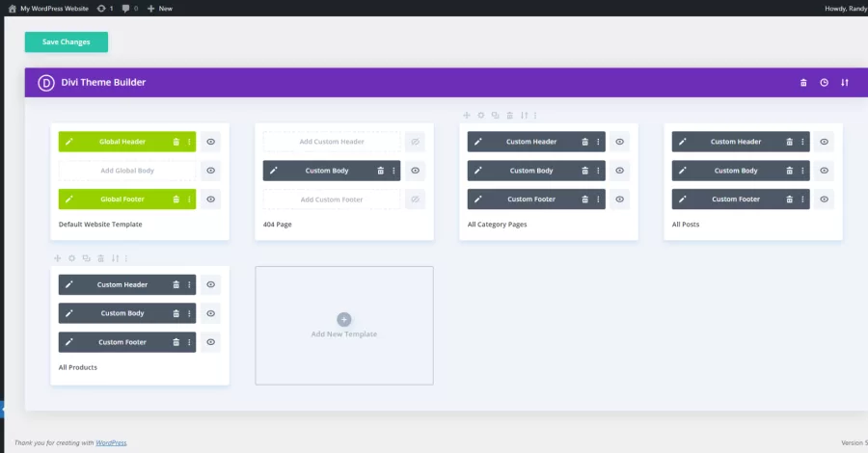
Task: Open All Posts Custom Footer options menu
Action: pos(802,200)
